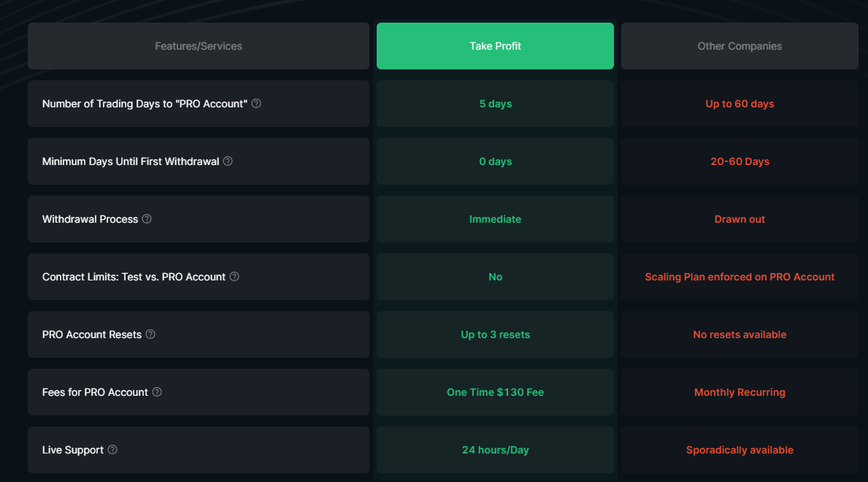
Task: Select the Take Profit column header
Action: (495, 46)
